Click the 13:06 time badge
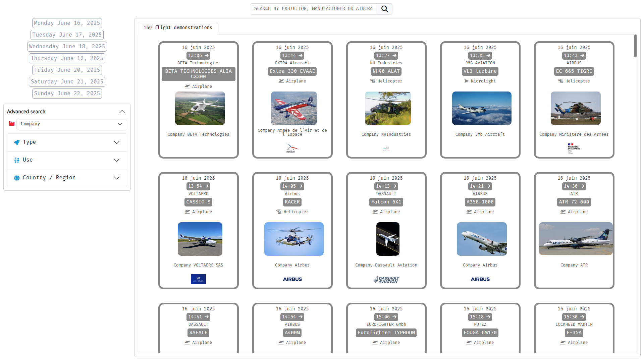Image resolution: width=644 pixels, height=362 pixels. tap(198, 56)
